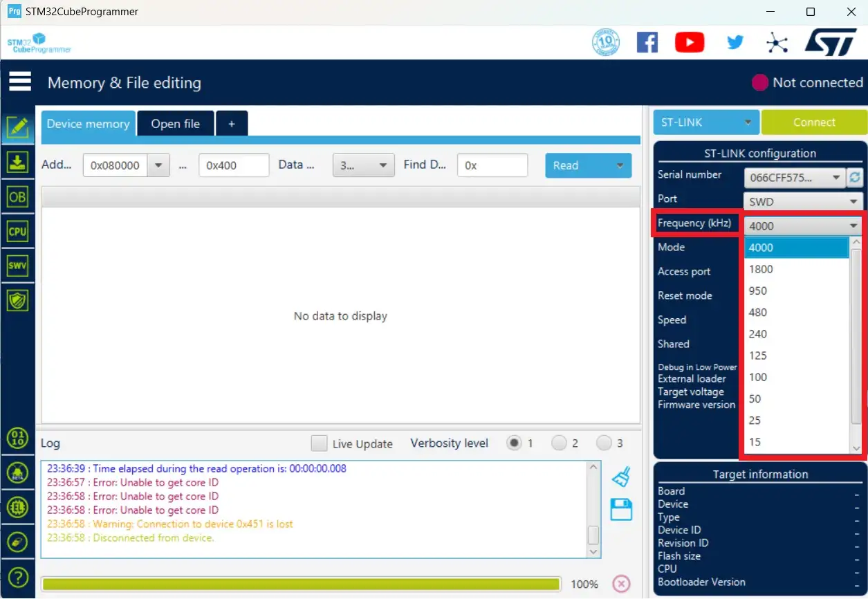Open the ST-LINK interface dropdown
The width and height of the screenshot is (868, 599).
coord(706,122)
